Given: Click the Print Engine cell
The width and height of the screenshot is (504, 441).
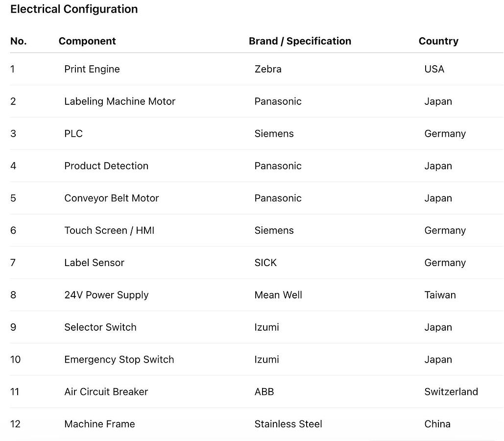Looking at the screenshot, I should click(x=92, y=69).
